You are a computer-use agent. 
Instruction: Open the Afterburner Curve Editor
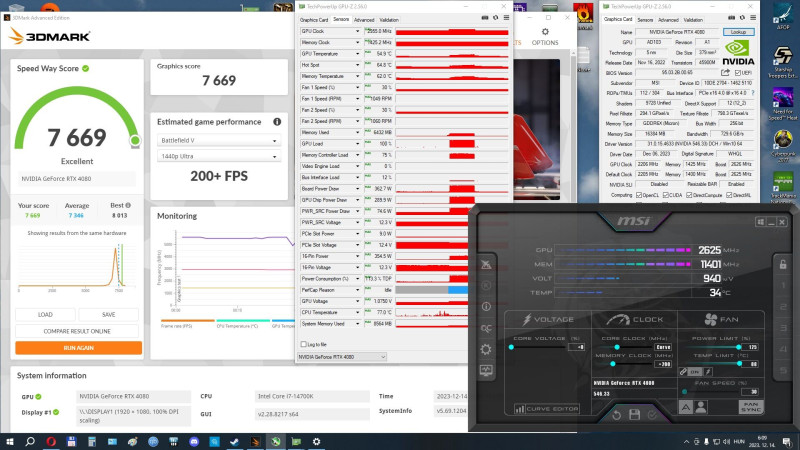(546, 409)
